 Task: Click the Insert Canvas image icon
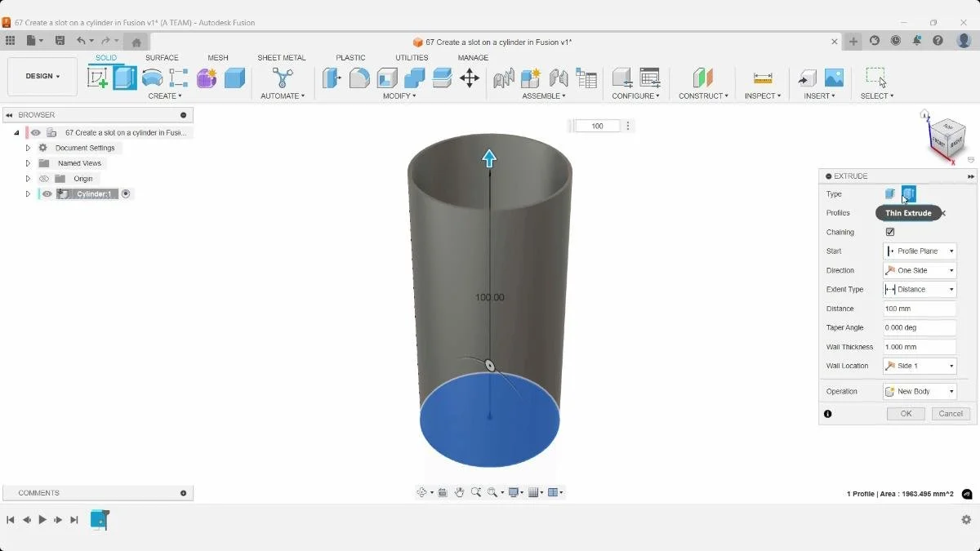pos(834,78)
